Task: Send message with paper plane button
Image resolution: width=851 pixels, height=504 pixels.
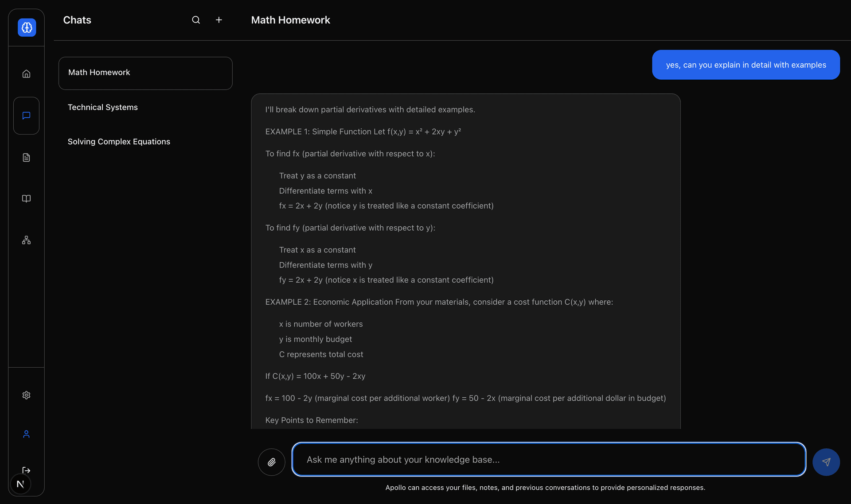Action: (826, 462)
